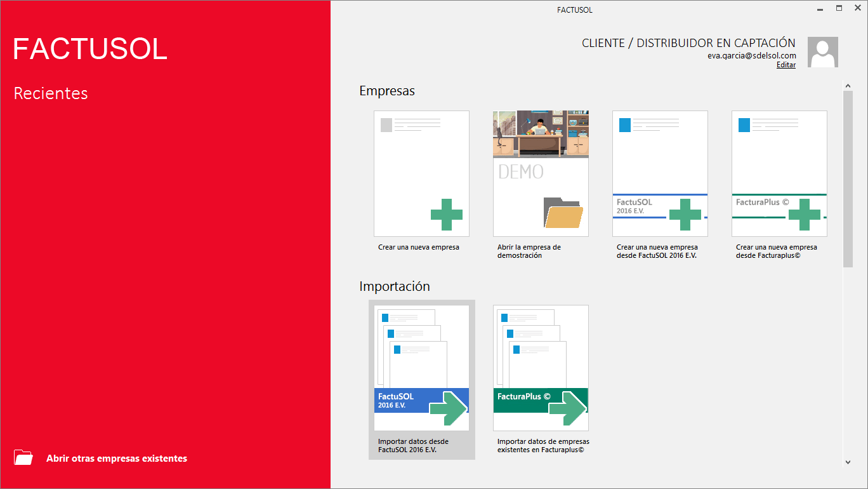Click the FacturaPlus import data tile
This screenshot has height=489, width=868.
541,368
